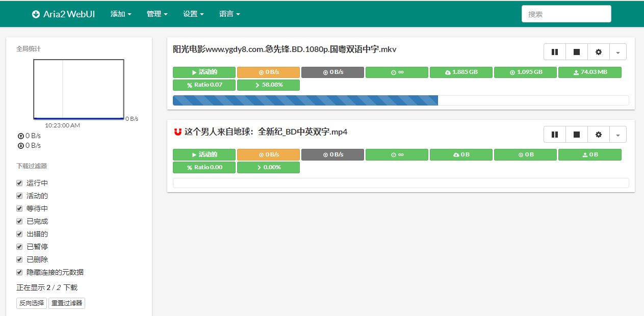The image size is (644, 316).
Task: Toggle the 已完成 filter checkbox
Action: pyautogui.click(x=19, y=221)
